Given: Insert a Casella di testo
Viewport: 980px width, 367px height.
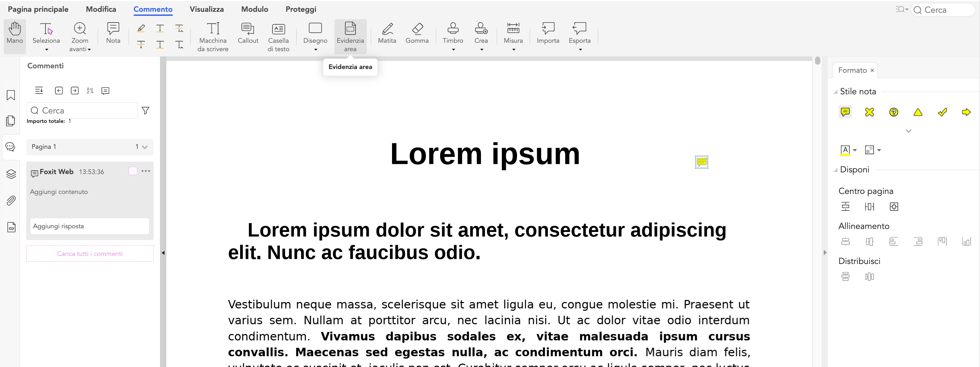Looking at the screenshot, I should [x=279, y=36].
